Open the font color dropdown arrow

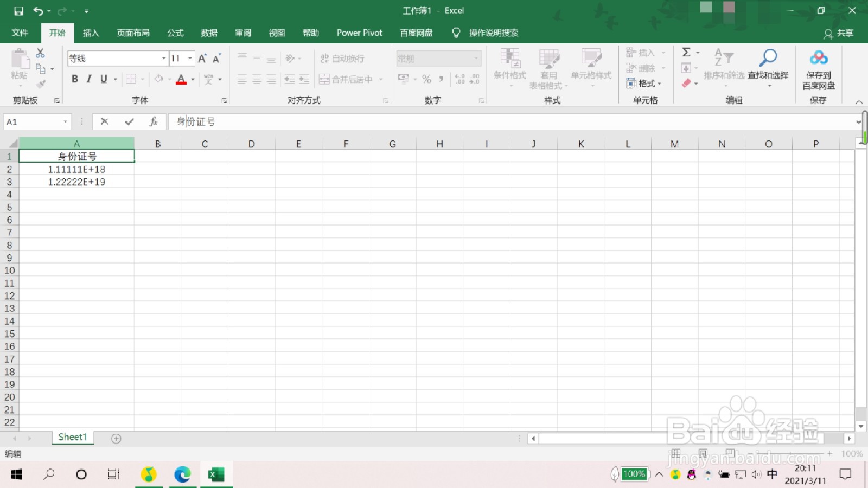coord(193,80)
